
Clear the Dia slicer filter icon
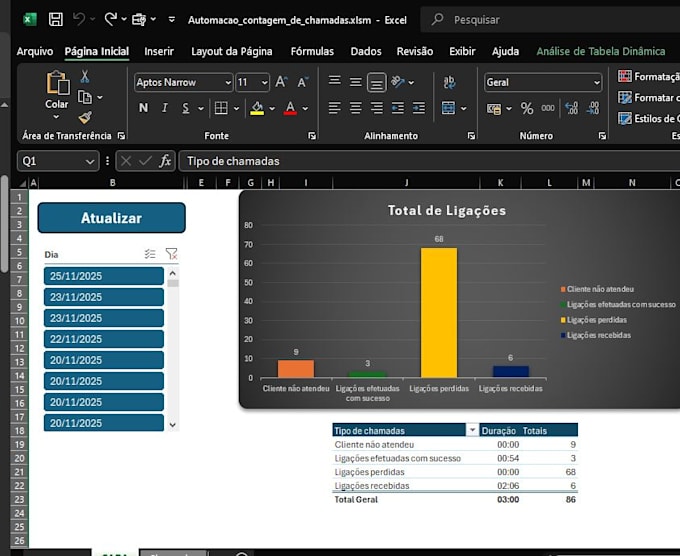[171, 254]
